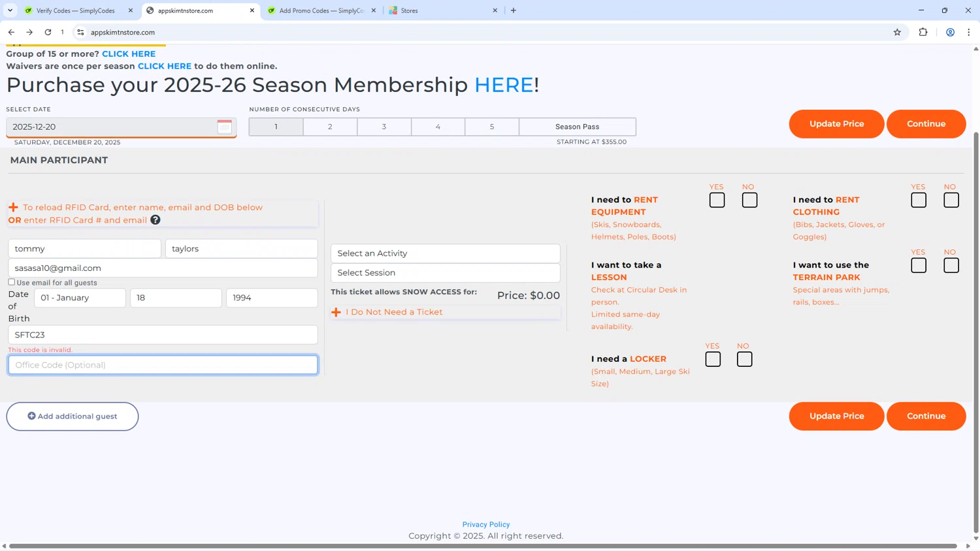Open the calendar date picker icon

[224, 127]
